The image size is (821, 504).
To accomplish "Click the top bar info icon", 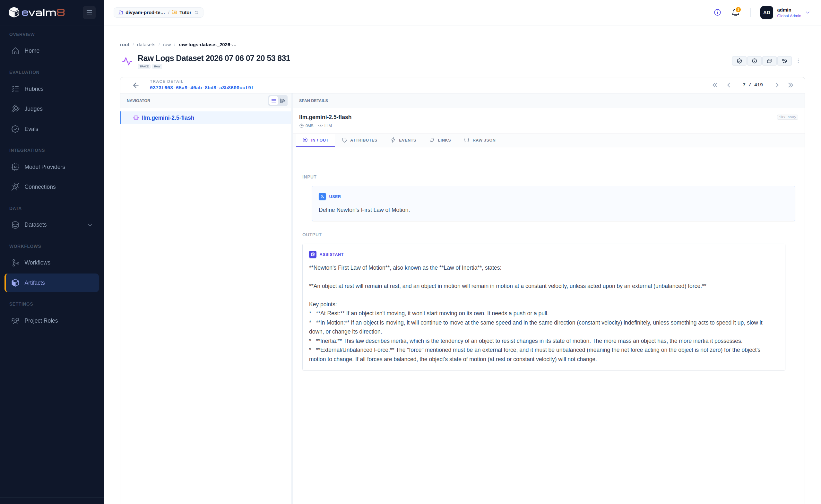I will click(x=717, y=13).
